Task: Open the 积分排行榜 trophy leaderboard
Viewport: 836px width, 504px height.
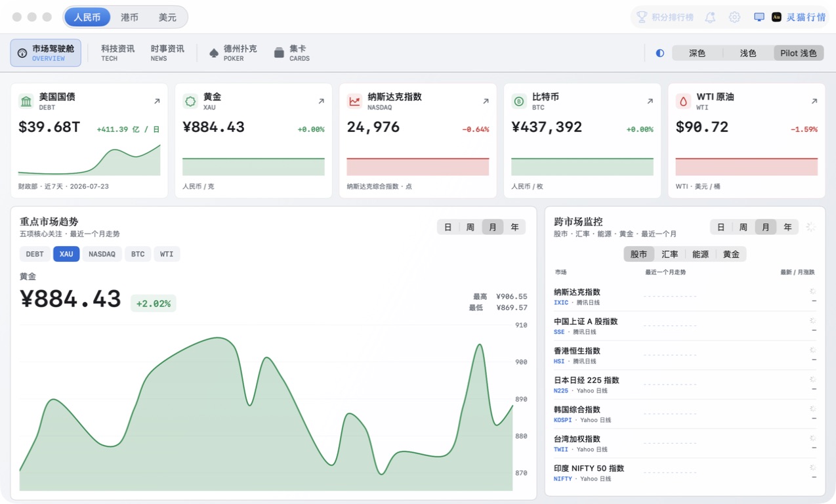Action: [x=664, y=17]
